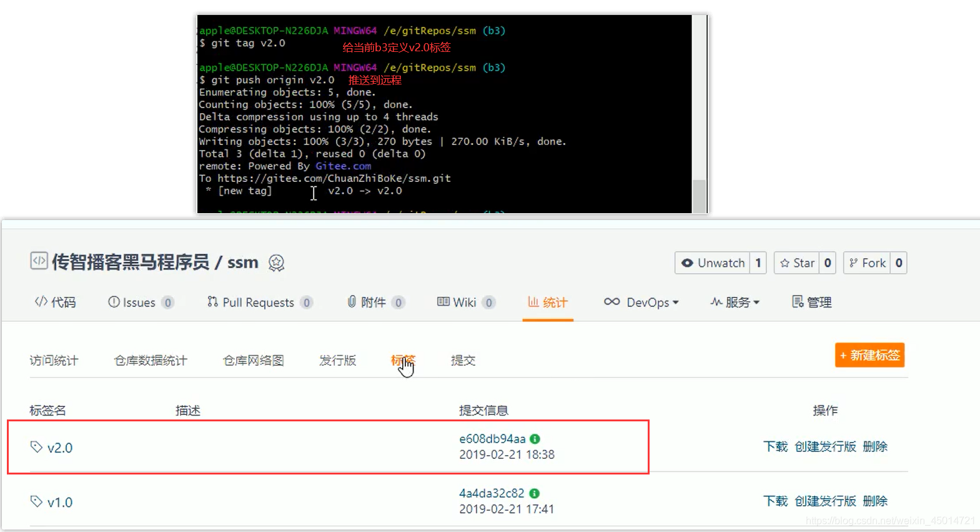Go to the Pull Requests tab
The image size is (980, 532).
(x=260, y=303)
